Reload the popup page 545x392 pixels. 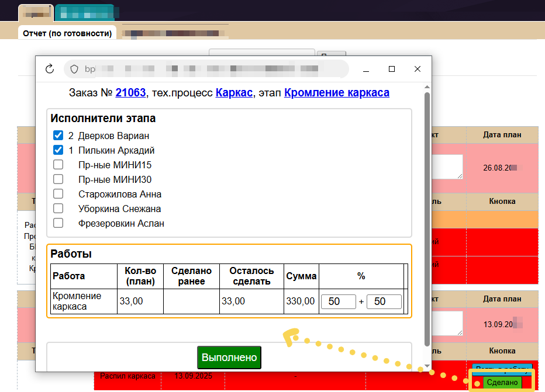pyautogui.click(x=49, y=69)
